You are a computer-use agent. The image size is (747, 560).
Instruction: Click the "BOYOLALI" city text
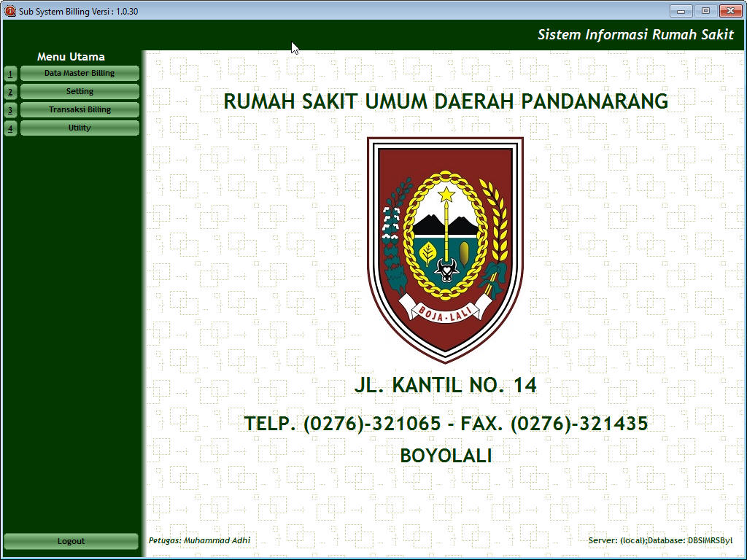446,456
